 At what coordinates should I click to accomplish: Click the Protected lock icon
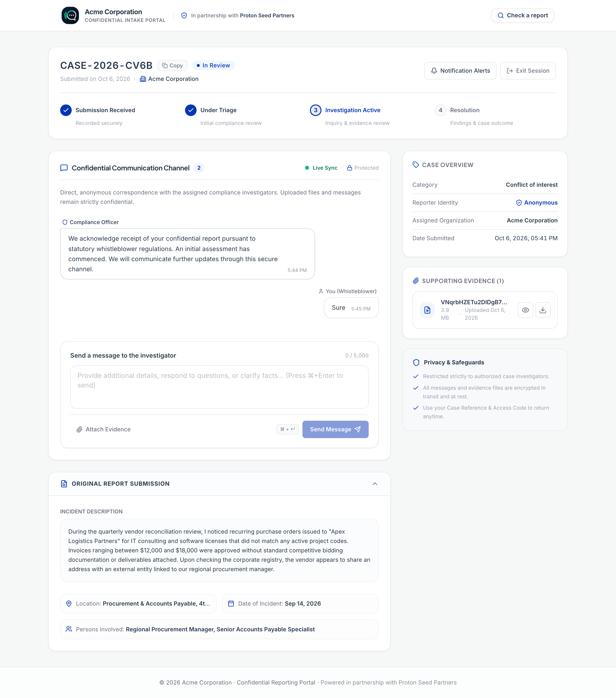(x=349, y=168)
